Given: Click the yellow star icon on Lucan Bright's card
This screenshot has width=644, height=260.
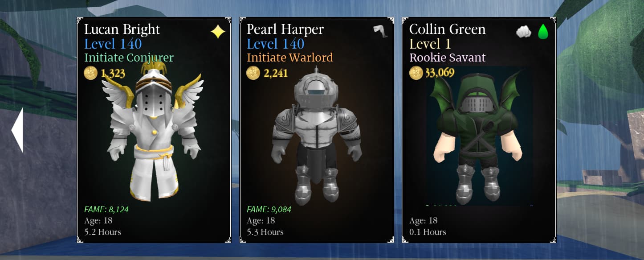Looking at the screenshot, I should (x=218, y=32).
